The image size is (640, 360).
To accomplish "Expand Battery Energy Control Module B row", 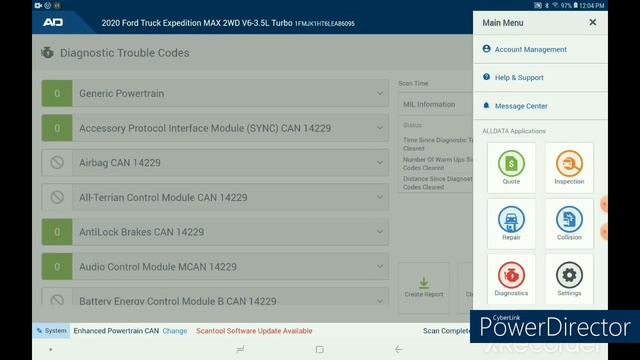I will tap(215, 297).
